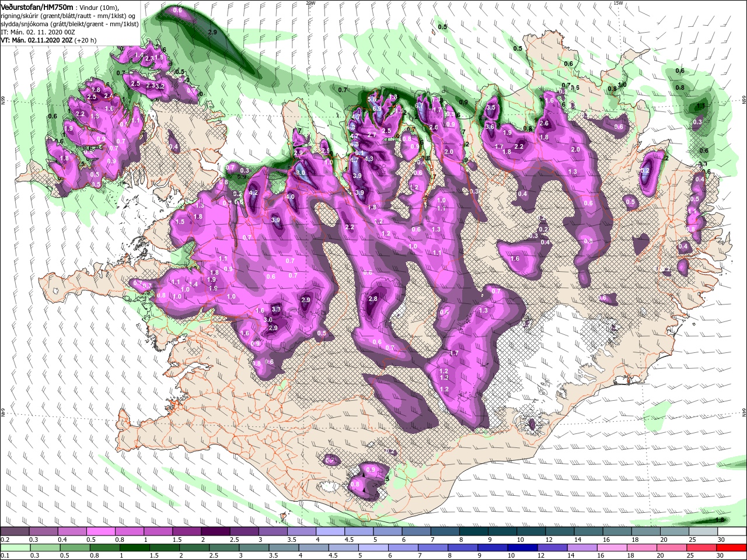
Task: Pick the 12 violet swatch in lower rain legend row
Action: point(553,548)
